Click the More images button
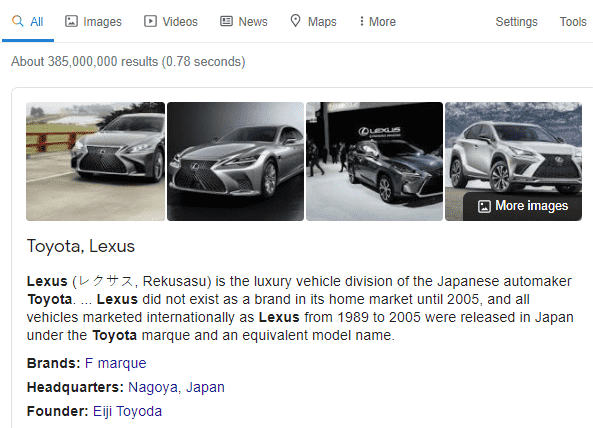This screenshot has height=428, width=593. (x=522, y=206)
